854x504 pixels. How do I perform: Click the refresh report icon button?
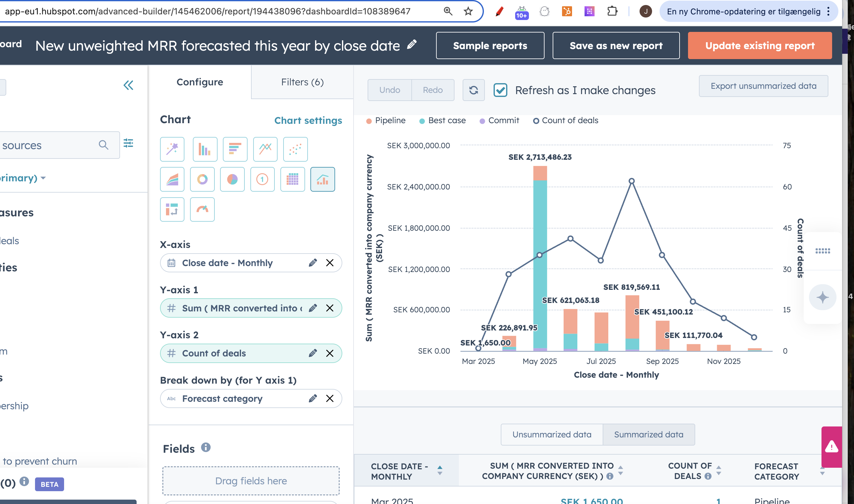[473, 90]
